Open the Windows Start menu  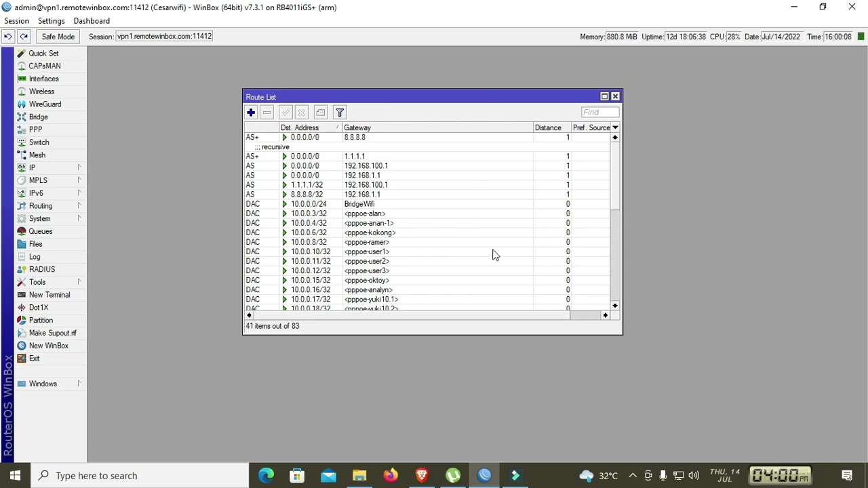pos(15,476)
